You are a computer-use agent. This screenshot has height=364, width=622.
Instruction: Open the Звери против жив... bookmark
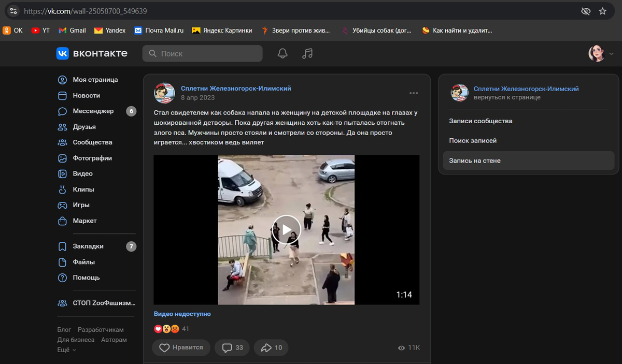(x=295, y=31)
